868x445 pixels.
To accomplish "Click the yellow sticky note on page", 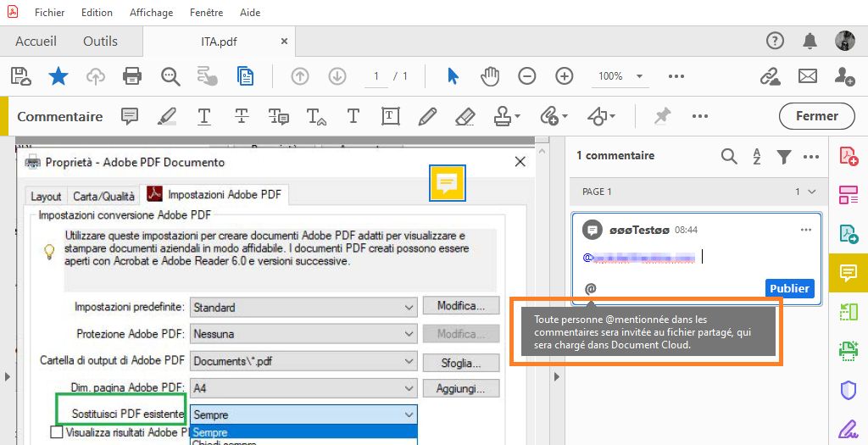I will pos(448,182).
